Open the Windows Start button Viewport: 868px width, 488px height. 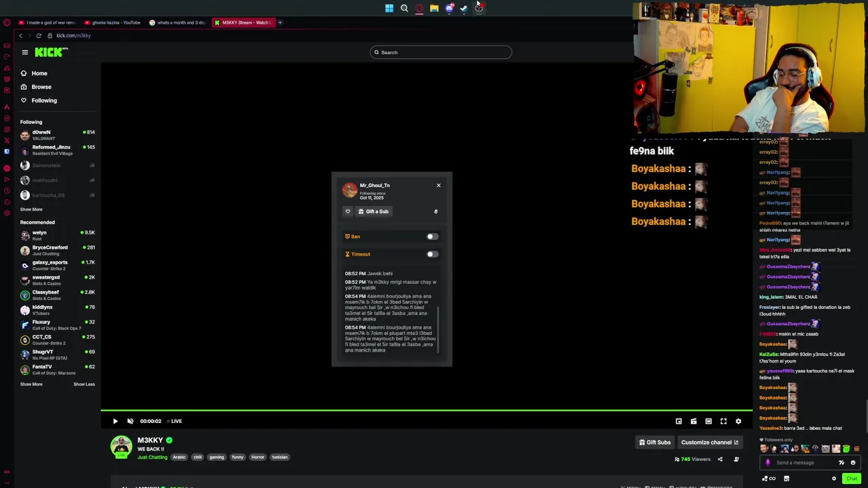389,8
